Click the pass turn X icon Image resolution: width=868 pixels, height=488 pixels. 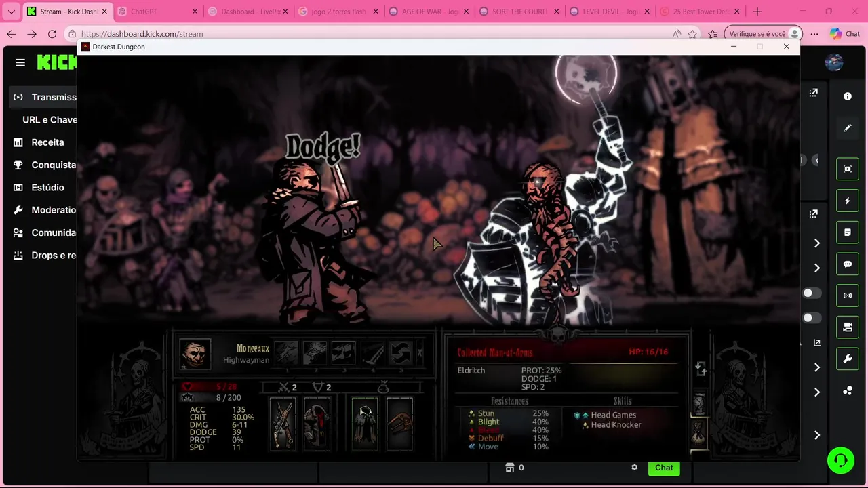click(419, 353)
